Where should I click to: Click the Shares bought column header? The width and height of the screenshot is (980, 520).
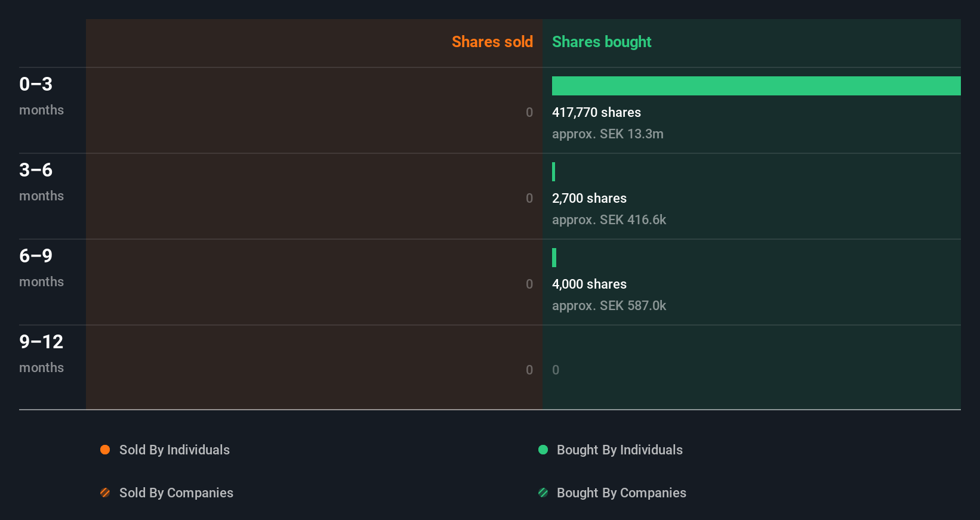(602, 42)
